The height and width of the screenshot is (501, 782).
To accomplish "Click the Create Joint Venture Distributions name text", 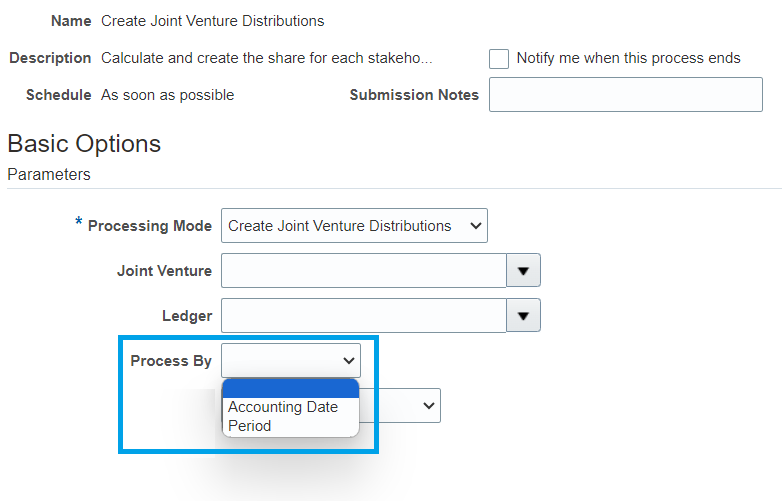I will (212, 21).
